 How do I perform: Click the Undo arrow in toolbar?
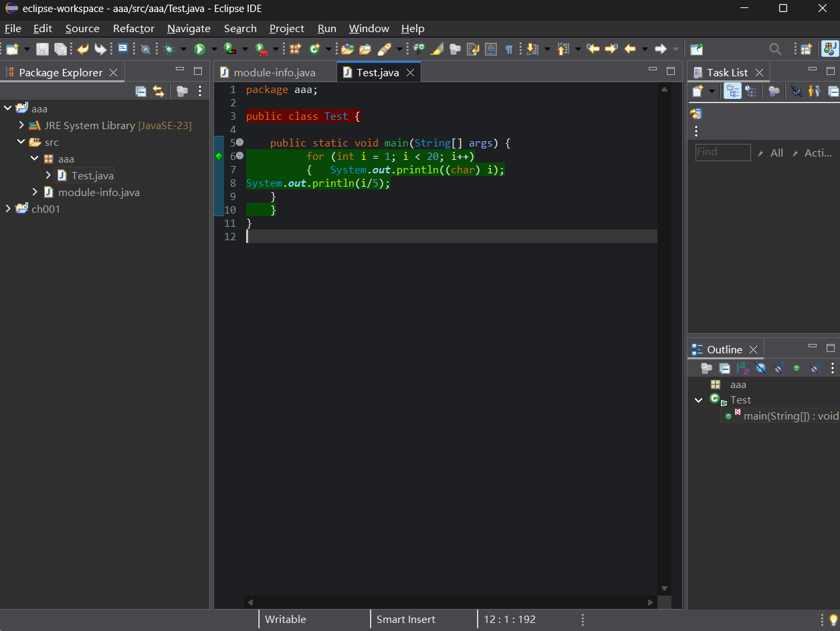click(x=83, y=49)
